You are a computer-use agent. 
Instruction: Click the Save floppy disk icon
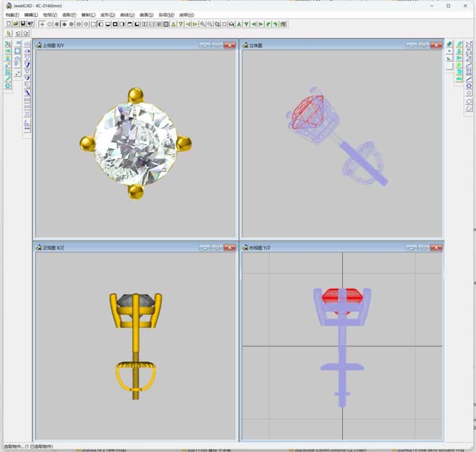[x=23, y=24]
